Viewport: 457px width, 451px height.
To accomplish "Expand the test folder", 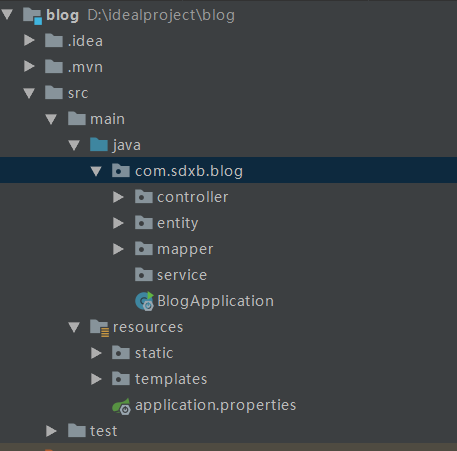I will (x=51, y=431).
